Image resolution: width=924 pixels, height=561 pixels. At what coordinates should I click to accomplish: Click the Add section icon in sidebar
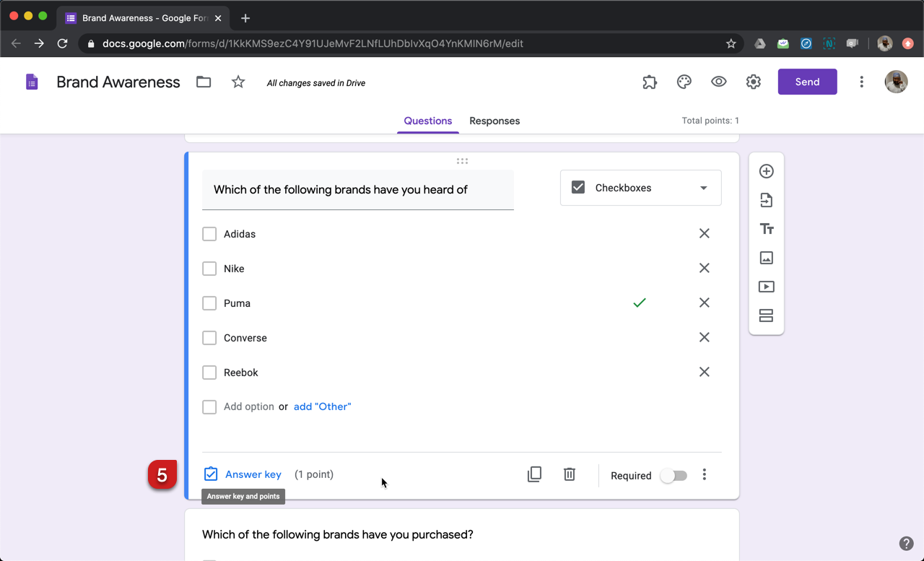point(766,316)
